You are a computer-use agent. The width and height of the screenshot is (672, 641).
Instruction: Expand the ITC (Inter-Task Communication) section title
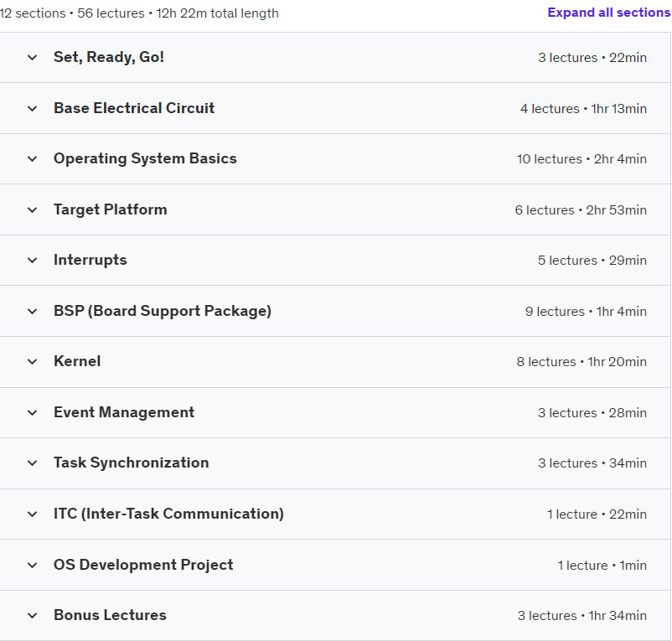click(168, 514)
